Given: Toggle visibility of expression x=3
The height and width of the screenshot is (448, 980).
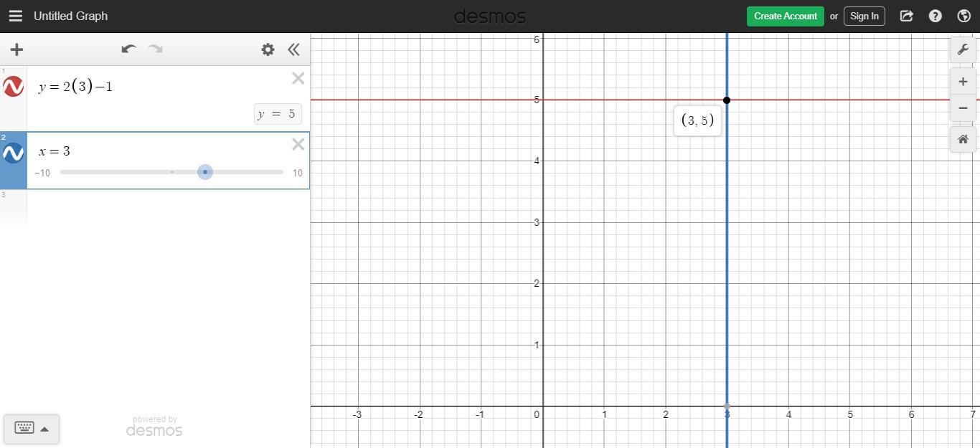Looking at the screenshot, I should (x=13, y=153).
